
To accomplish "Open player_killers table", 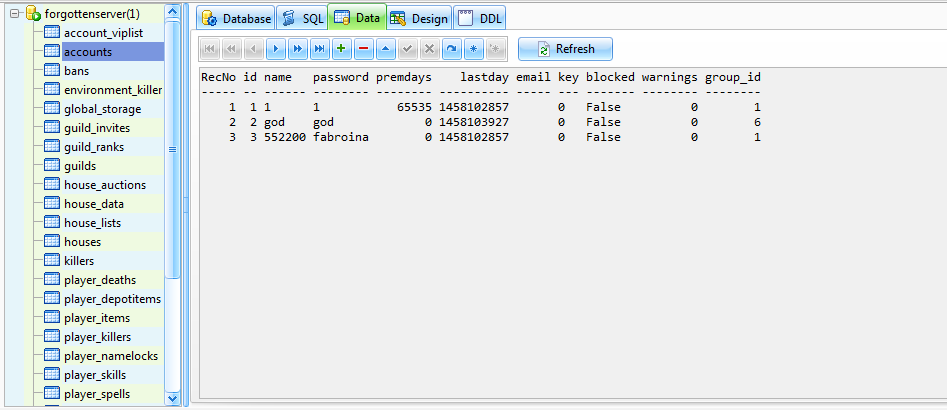I will 97,337.
